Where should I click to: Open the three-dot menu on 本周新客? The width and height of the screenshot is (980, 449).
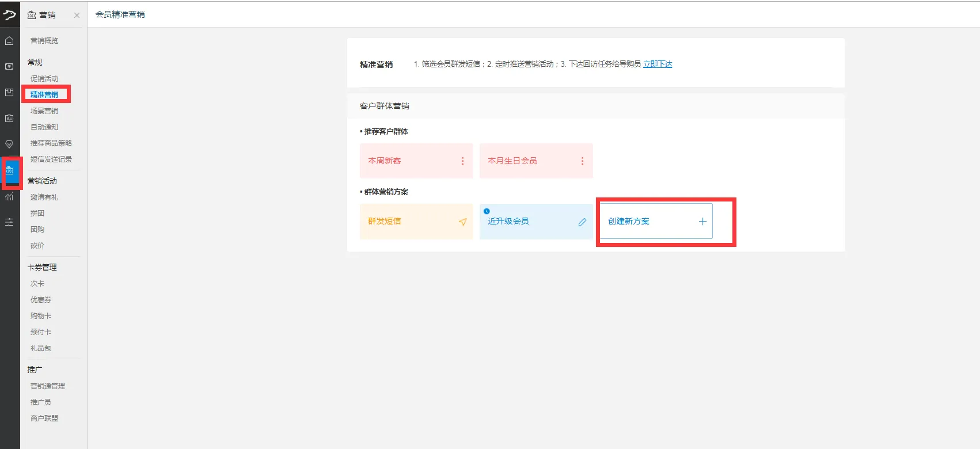pos(462,161)
